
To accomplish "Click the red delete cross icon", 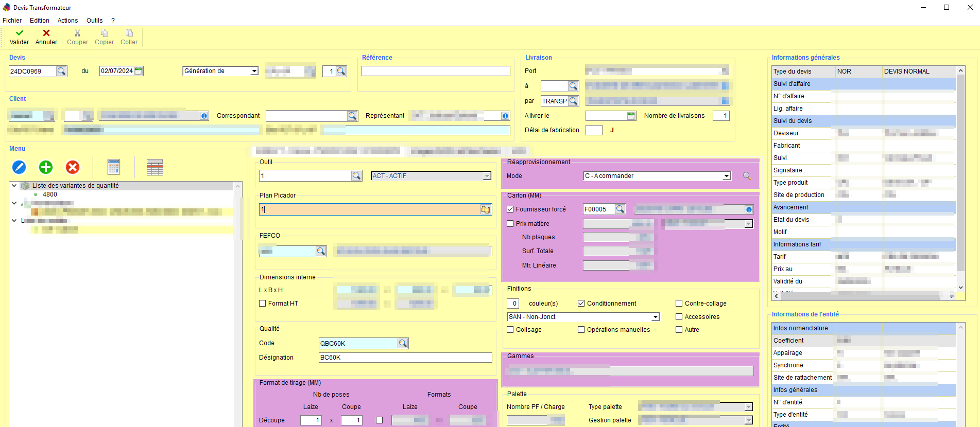I will (73, 167).
